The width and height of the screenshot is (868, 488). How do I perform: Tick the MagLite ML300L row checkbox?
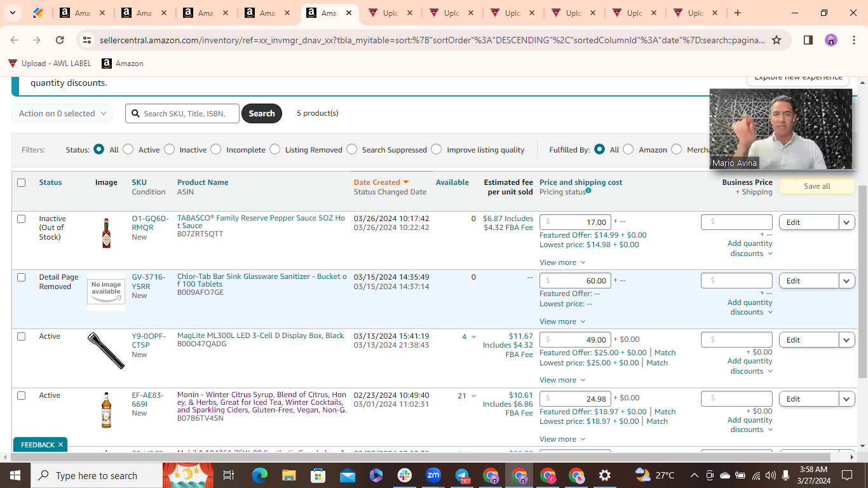click(22, 336)
